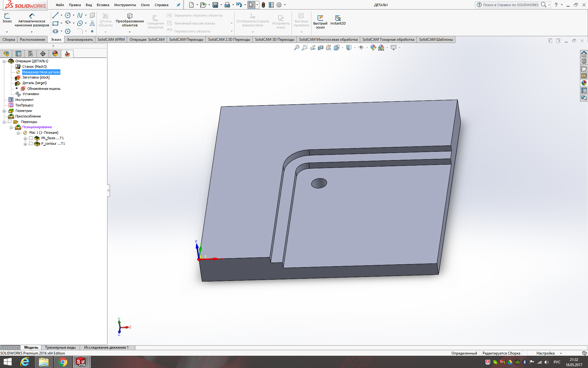Collapse the Мас 1 (1- Позиция) node
Image resolution: width=588 pixels, height=368 pixels.
pos(18,133)
